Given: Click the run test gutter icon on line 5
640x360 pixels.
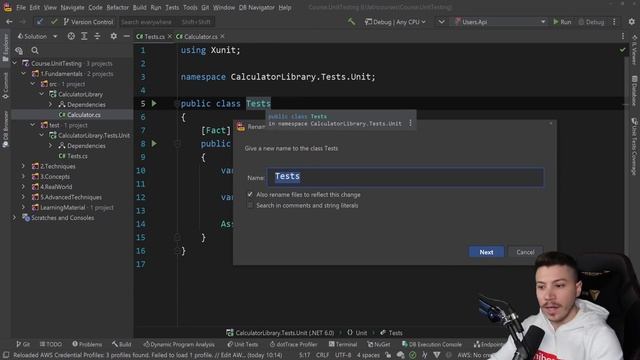Looking at the screenshot, I should coord(154,103).
